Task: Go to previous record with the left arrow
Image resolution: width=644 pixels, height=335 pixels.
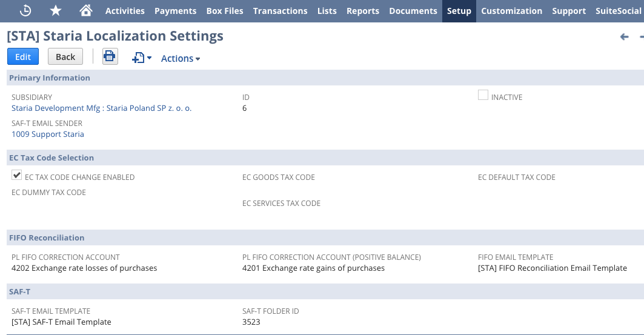Action: coord(624,37)
